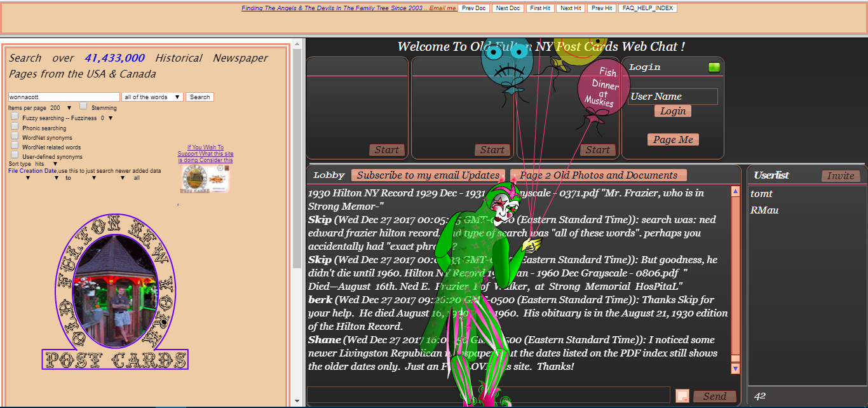This screenshot has height=408, width=868.
Task: Open the Sort type hits dropdown
Action: point(46,164)
